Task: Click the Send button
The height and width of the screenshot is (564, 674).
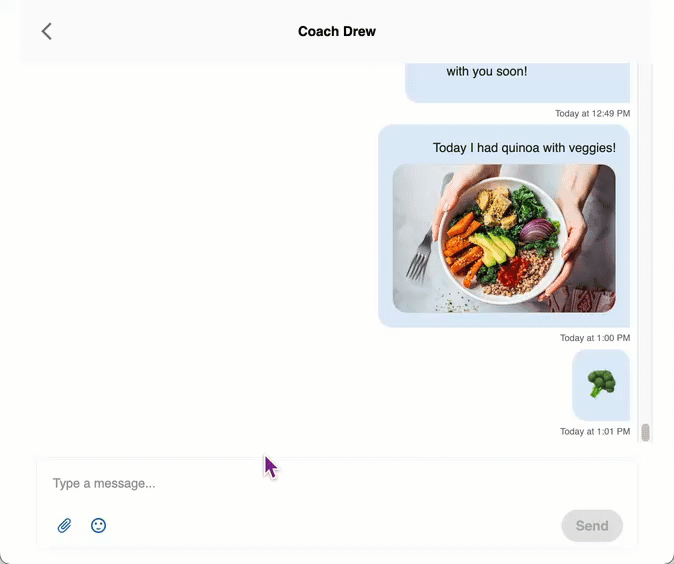Action: [592, 526]
